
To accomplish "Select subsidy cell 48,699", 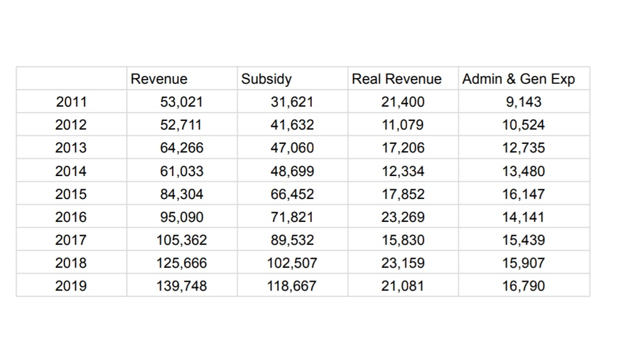I will [292, 171].
